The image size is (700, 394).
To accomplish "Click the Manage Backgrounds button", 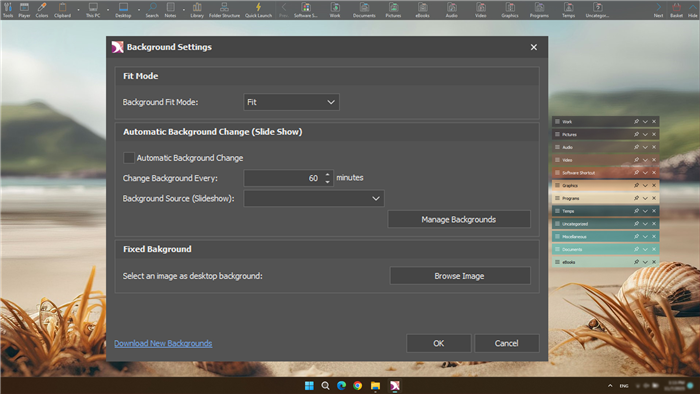I will pos(459,220).
